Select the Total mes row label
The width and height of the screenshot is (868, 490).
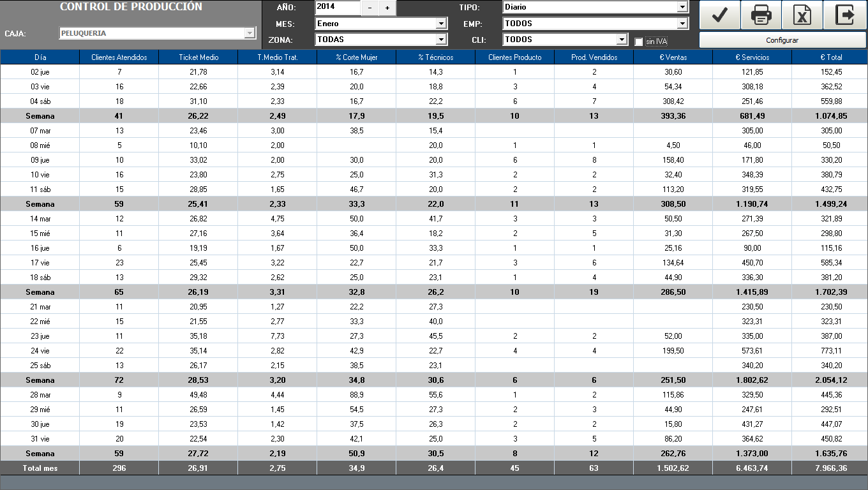(40, 468)
